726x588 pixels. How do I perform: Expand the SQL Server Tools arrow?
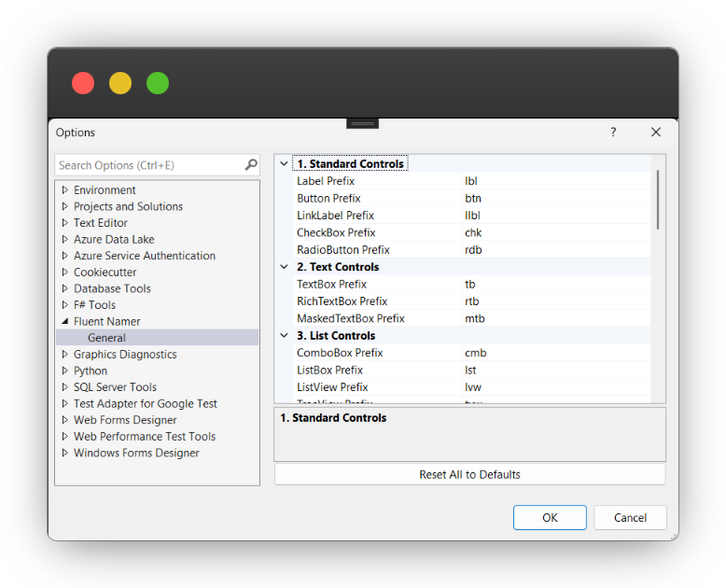click(64, 387)
